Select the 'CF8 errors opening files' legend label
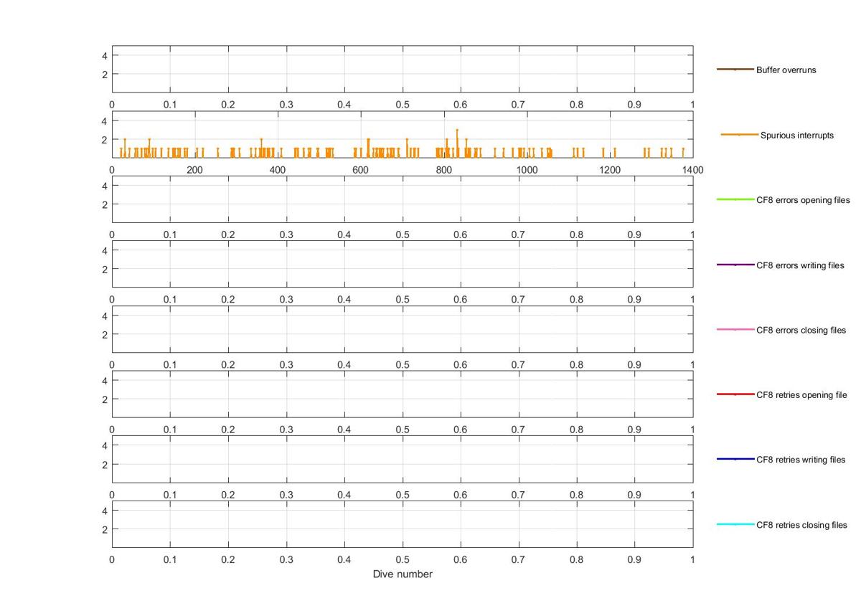Image resolution: width=861 pixels, height=616 pixels. pyautogui.click(x=803, y=200)
